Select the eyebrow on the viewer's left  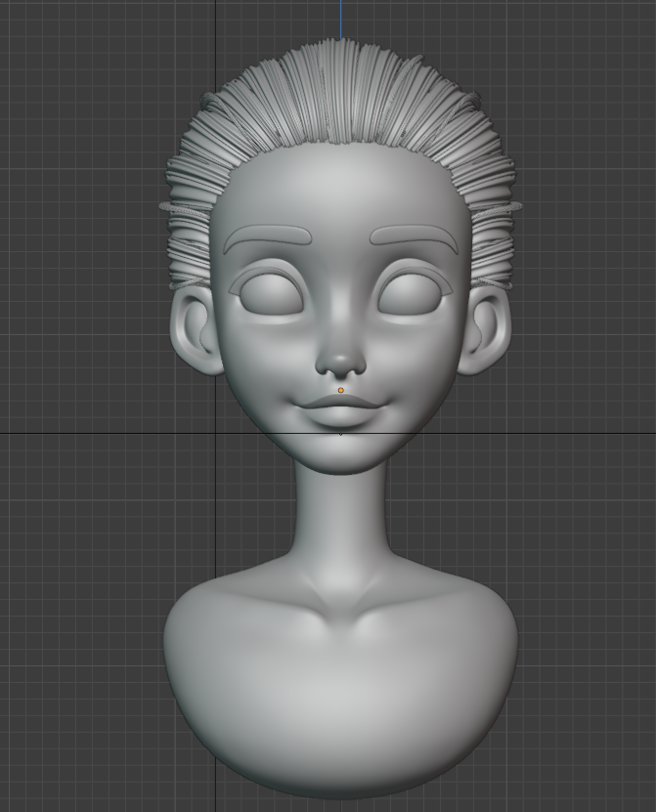(x=267, y=237)
